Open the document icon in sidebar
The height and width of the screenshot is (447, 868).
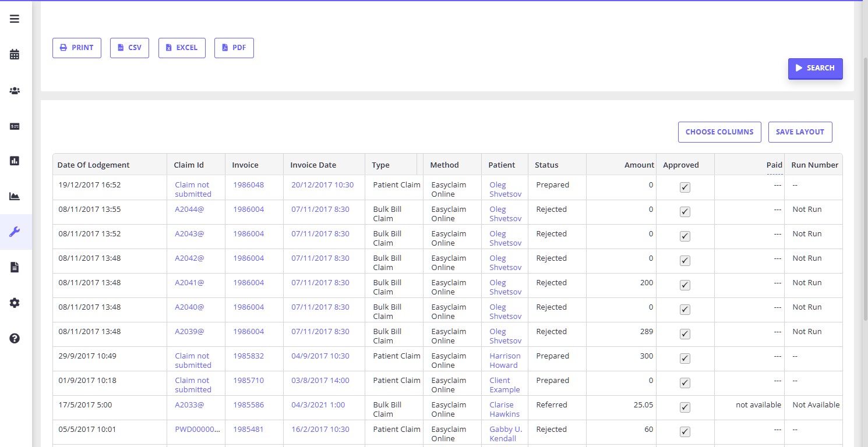(x=15, y=267)
